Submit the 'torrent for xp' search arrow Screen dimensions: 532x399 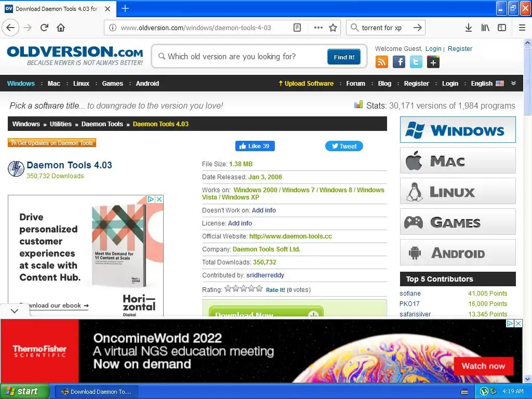click(418, 28)
